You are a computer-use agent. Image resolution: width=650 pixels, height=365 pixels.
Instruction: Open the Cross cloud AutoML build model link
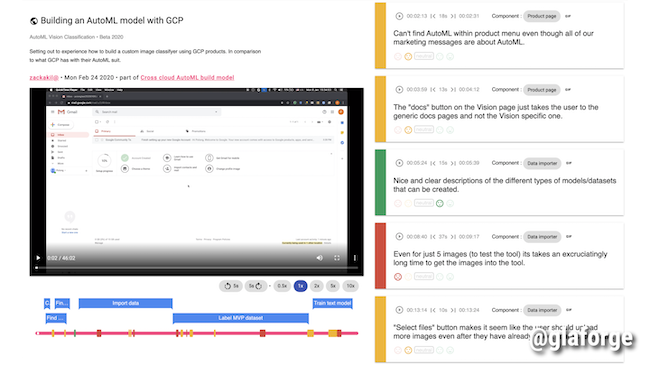click(x=187, y=78)
